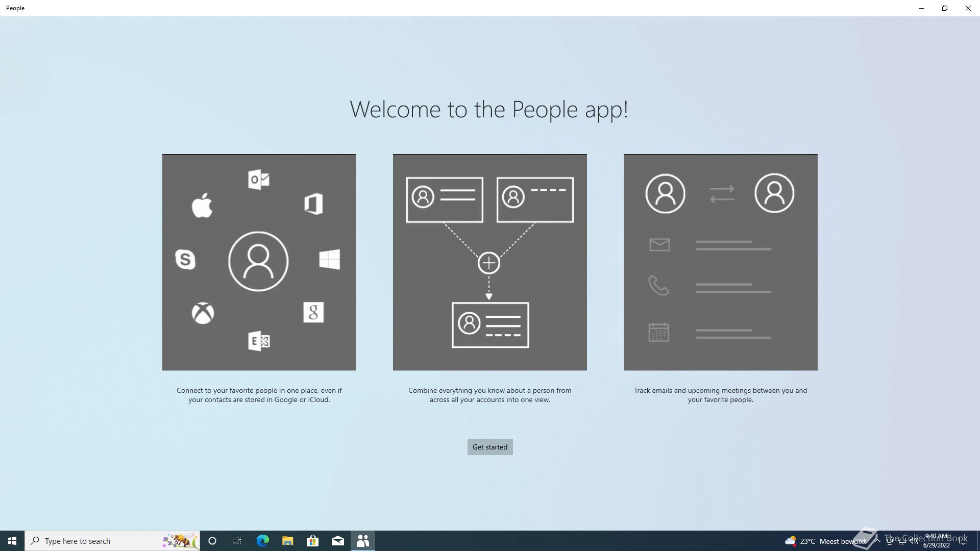Click the exchange arrows icon
Image resolution: width=980 pixels, height=551 pixels.
tap(722, 193)
